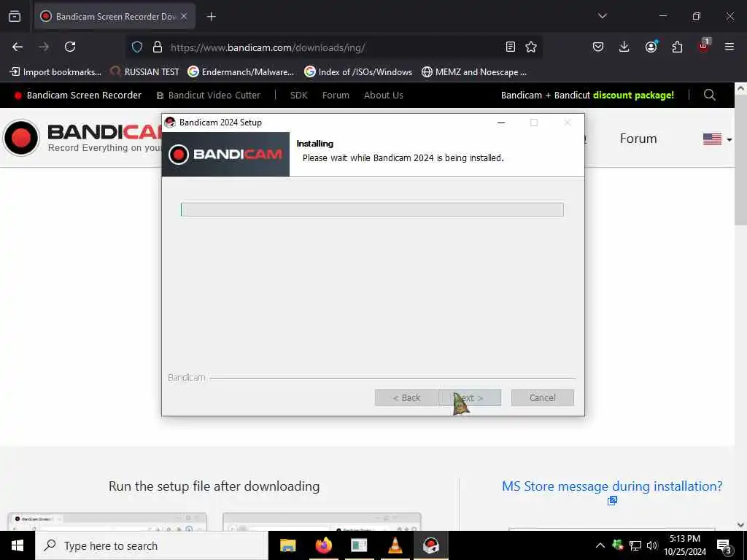Switch to Bandicam setup taskbar icon

[430, 545]
